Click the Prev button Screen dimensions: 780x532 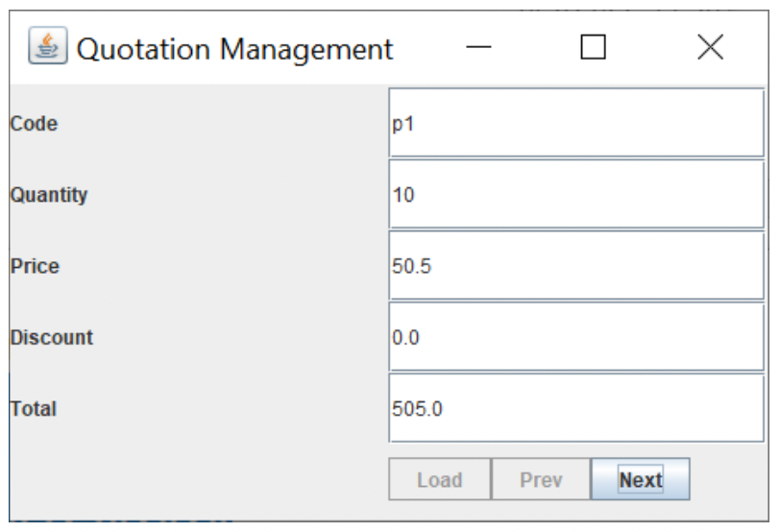541,479
